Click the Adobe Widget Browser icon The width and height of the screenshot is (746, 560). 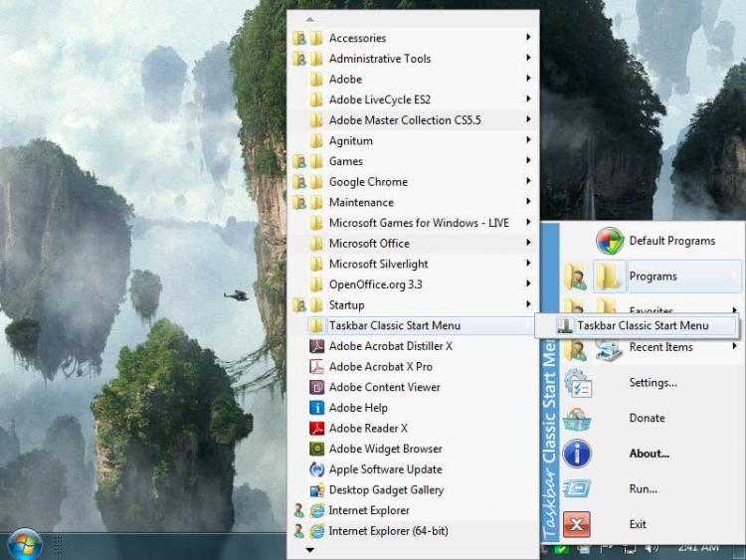[317, 449]
